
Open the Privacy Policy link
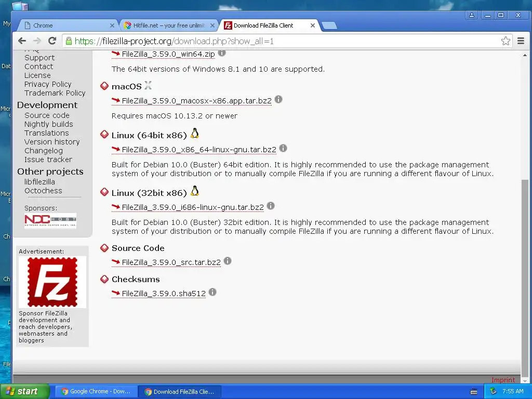tap(48, 84)
